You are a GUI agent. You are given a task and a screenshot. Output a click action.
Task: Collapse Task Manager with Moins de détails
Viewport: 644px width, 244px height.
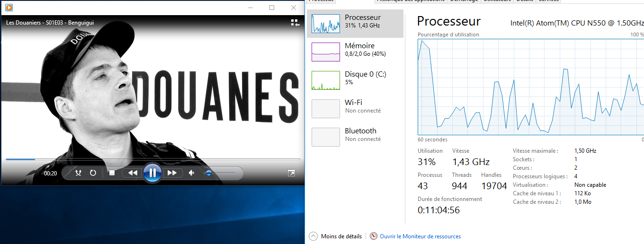click(341, 236)
